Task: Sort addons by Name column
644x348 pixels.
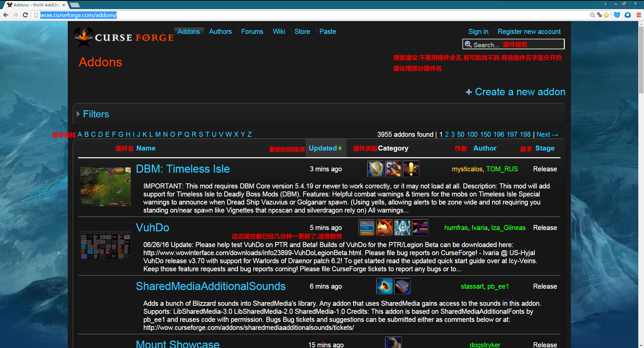Action: 146,148
